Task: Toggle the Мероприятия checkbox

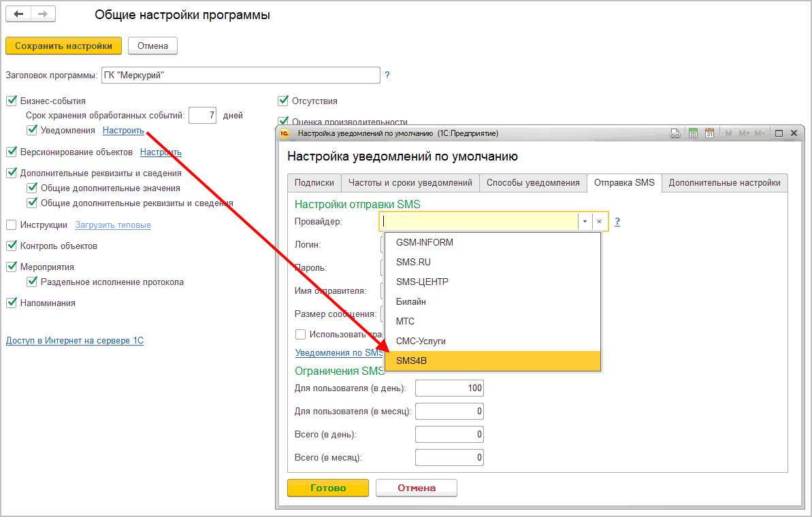Action: [12, 267]
